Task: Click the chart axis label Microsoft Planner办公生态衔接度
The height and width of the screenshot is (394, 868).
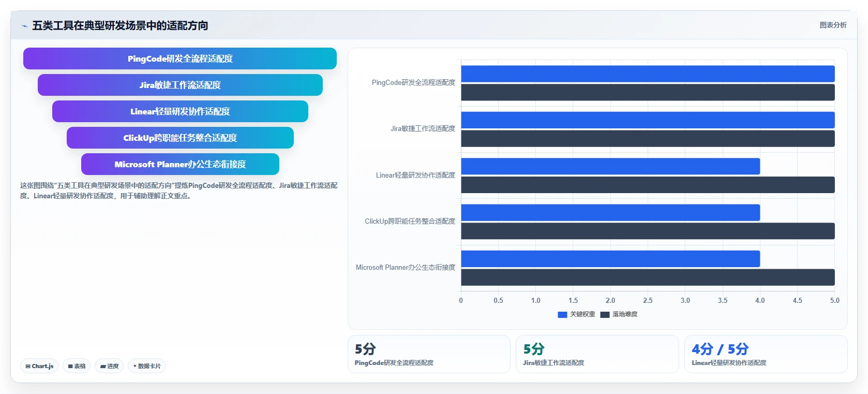Action: coord(406,268)
